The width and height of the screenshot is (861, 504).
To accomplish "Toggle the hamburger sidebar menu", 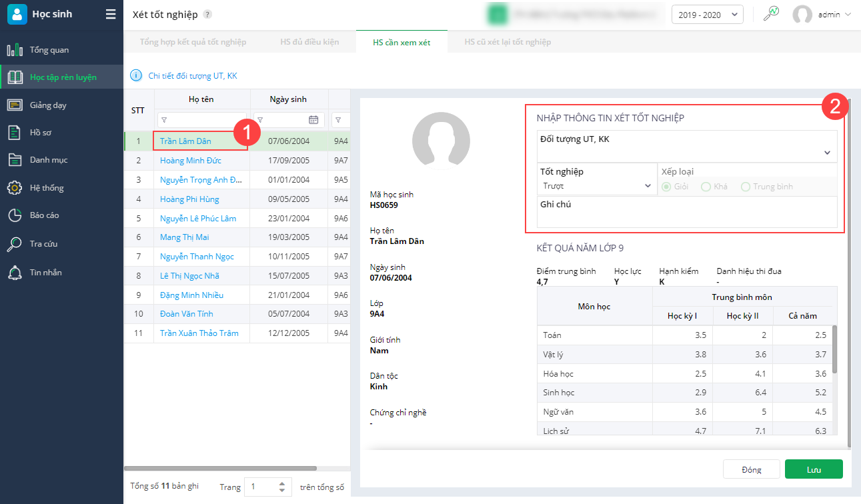I will pyautogui.click(x=111, y=14).
